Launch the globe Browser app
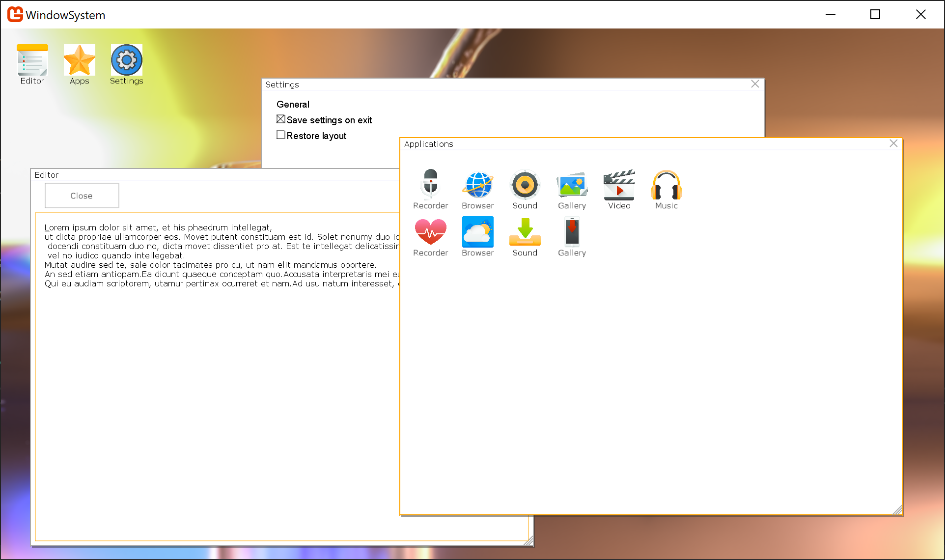 pos(477,185)
